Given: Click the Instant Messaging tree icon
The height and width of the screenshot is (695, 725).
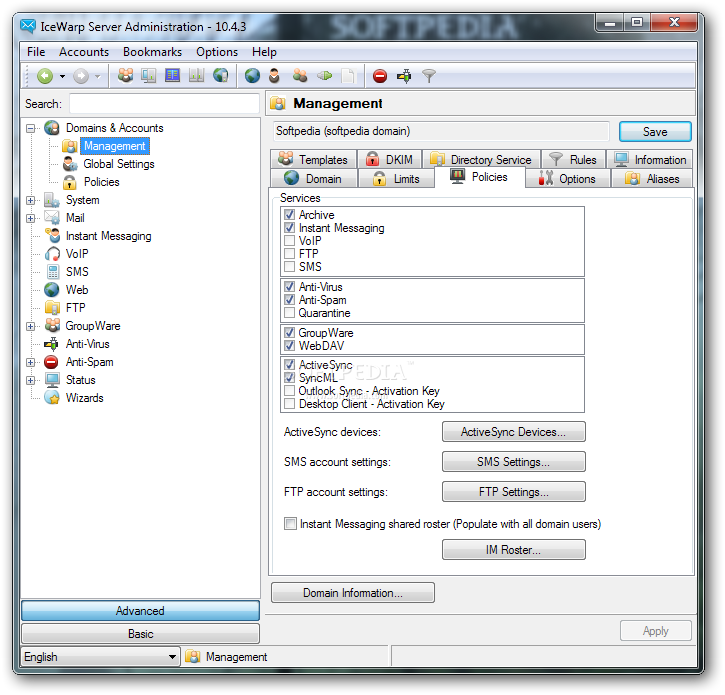Looking at the screenshot, I should [x=53, y=236].
